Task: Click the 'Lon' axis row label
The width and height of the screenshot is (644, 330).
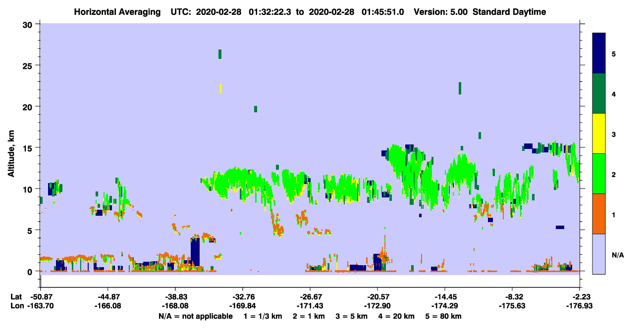Action: [x=16, y=306]
